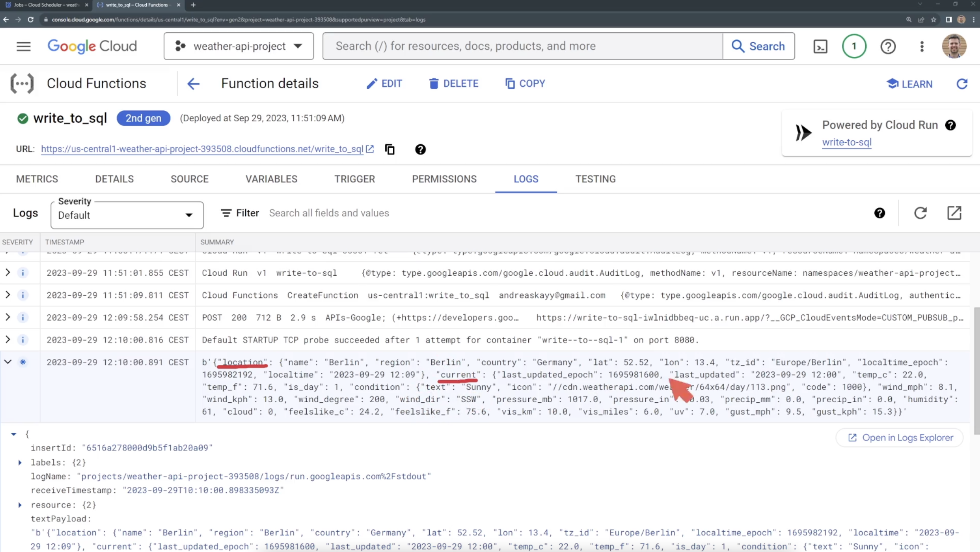This screenshot has width=980, height=552.
Task: Go back with the Function details arrow
Action: pyautogui.click(x=194, y=84)
